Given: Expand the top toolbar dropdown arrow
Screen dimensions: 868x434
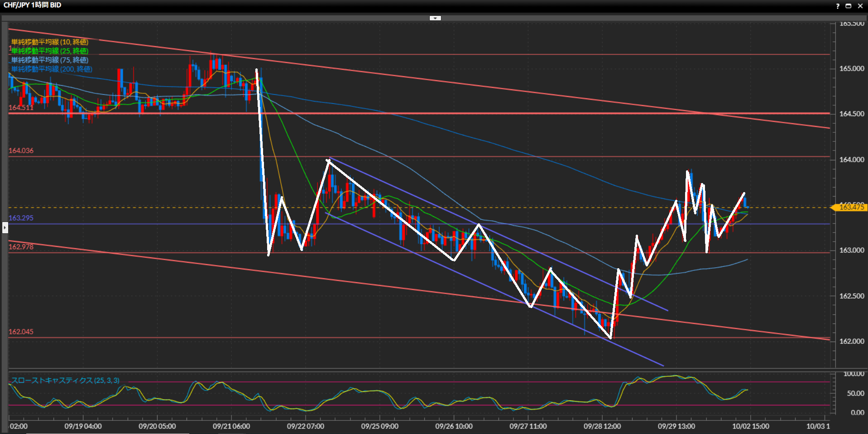Looking at the screenshot, I should pos(435,18).
